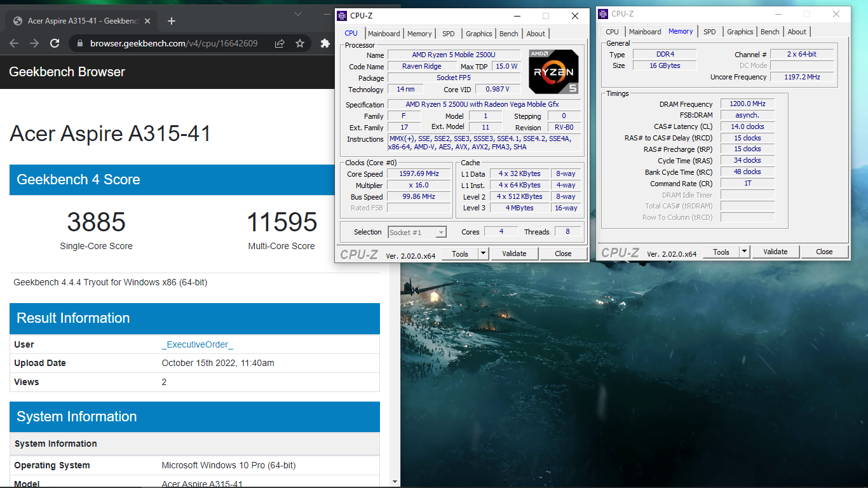This screenshot has width=868, height=488.
Task: Click the Socket FP5 package field
Action: [454, 78]
